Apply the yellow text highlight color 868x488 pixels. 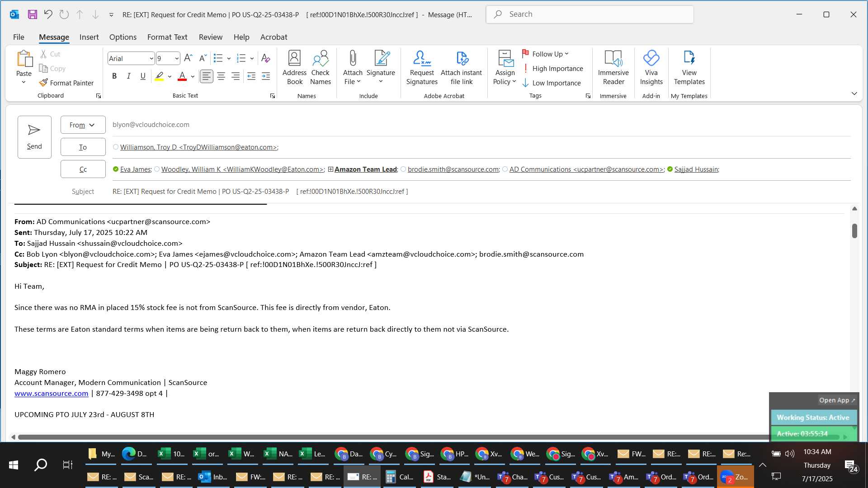159,76
